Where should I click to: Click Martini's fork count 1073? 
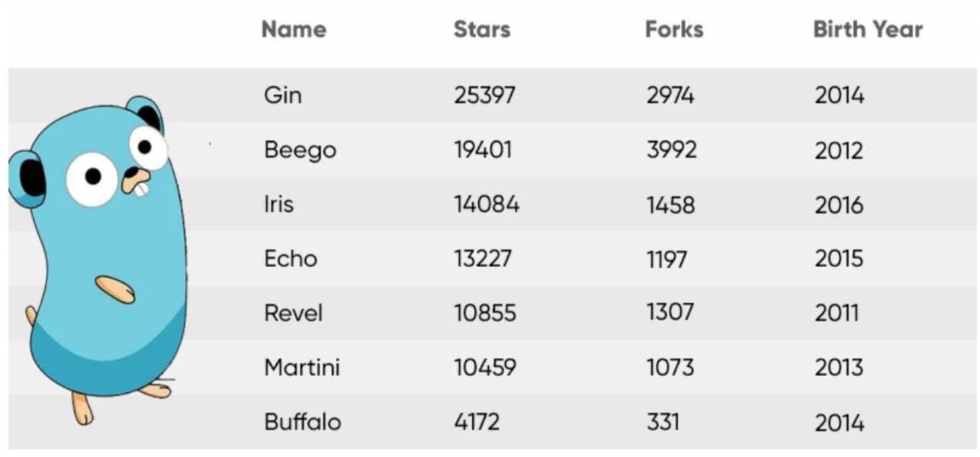[670, 368]
